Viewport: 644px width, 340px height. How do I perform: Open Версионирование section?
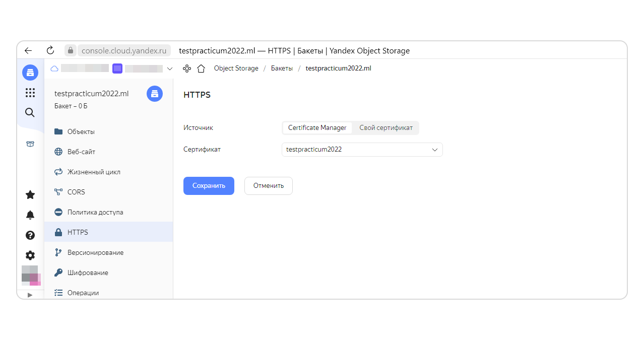click(108, 252)
